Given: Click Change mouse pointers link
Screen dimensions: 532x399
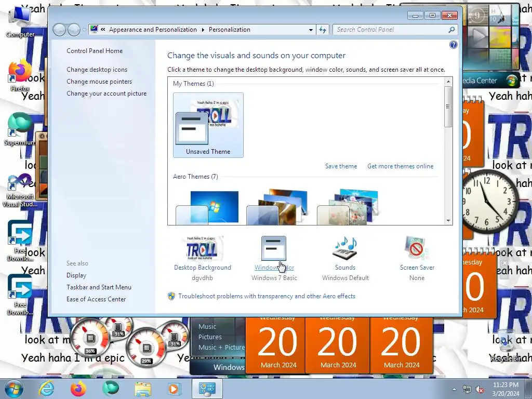Looking at the screenshot, I should (99, 82).
